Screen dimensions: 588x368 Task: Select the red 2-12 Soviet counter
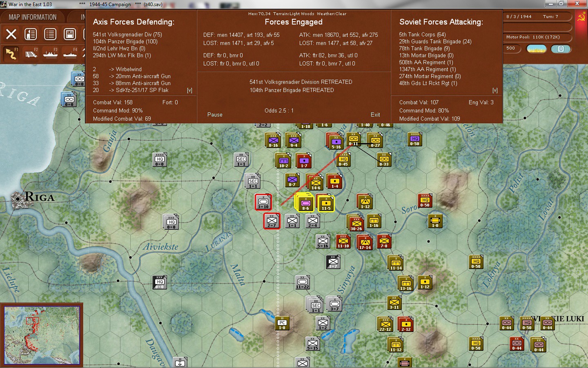(x=406, y=324)
